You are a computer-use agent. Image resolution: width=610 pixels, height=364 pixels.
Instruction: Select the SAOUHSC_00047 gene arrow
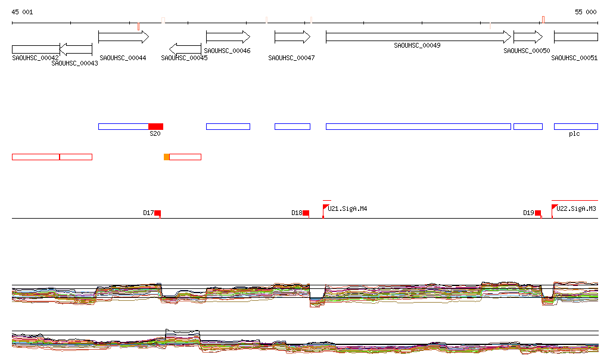pos(292,37)
